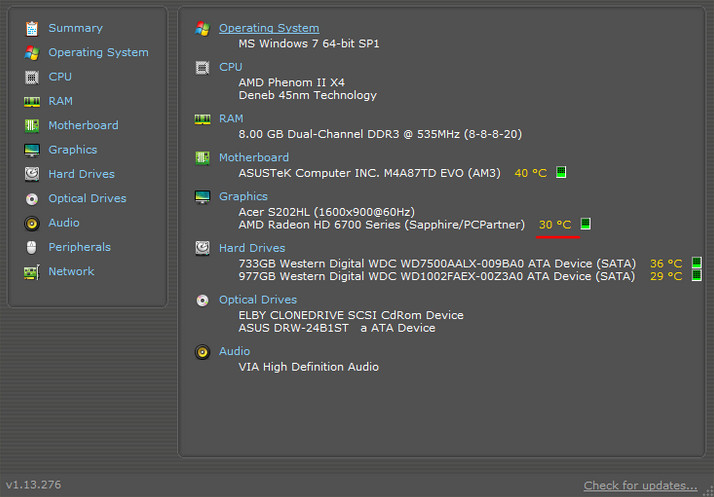
Task: Click the Optical Drives heading in main panel
Action: point(258,300)
